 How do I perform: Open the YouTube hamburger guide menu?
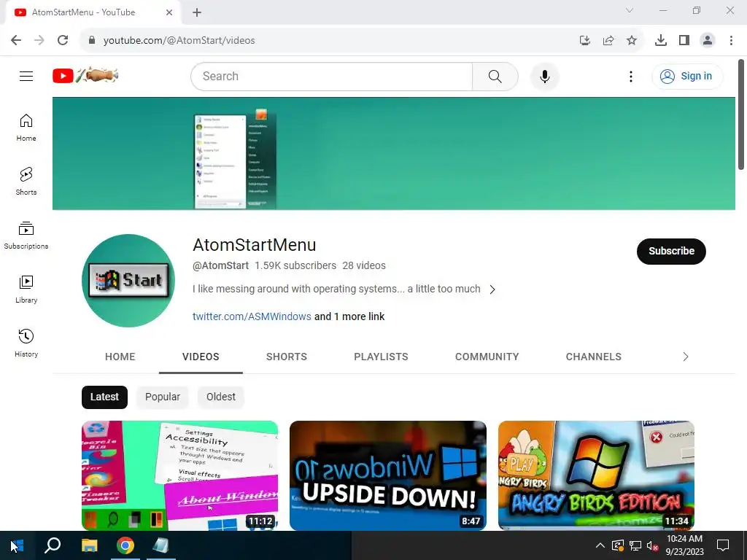(26, 76)
